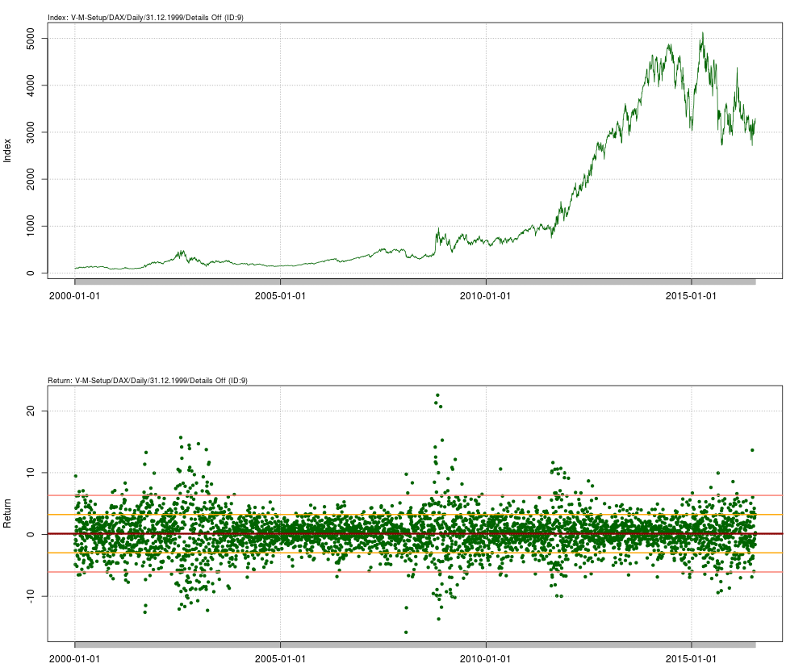Click the 20 tick on Return axis
The image size is (807, 672).
point(31,411)
